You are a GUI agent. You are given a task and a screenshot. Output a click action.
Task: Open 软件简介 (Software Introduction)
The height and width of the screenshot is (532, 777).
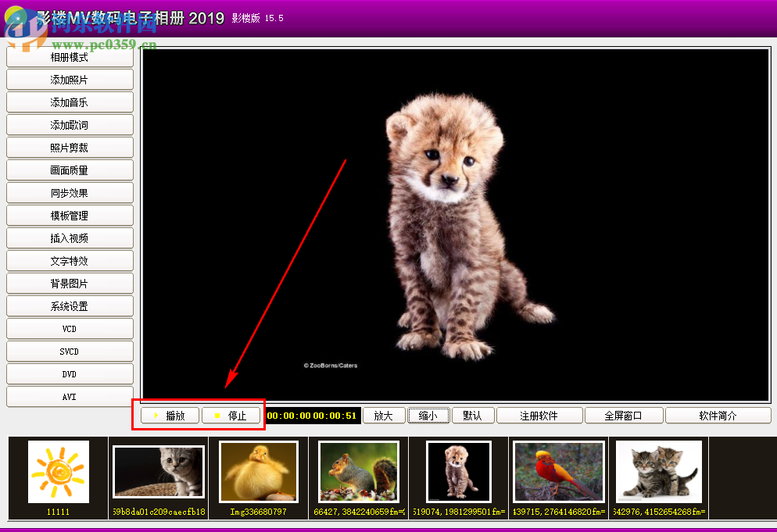(x=718, y=415)
